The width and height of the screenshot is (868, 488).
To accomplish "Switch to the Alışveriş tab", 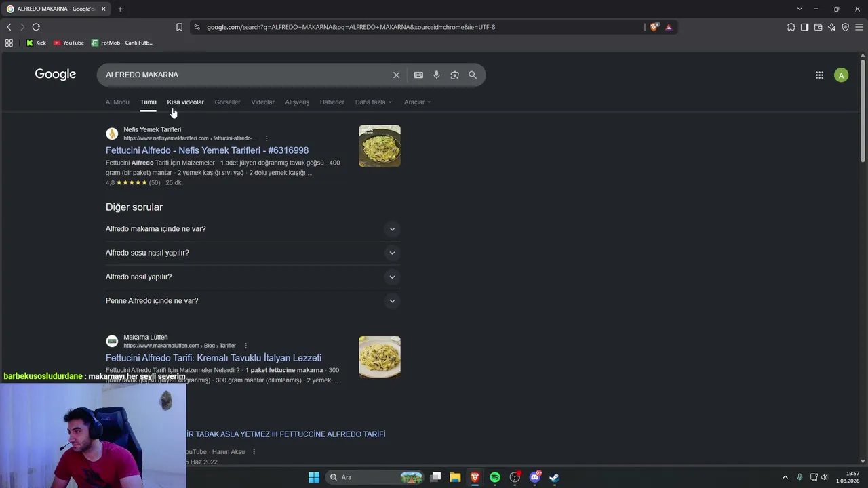I will [x=297, y=102].
